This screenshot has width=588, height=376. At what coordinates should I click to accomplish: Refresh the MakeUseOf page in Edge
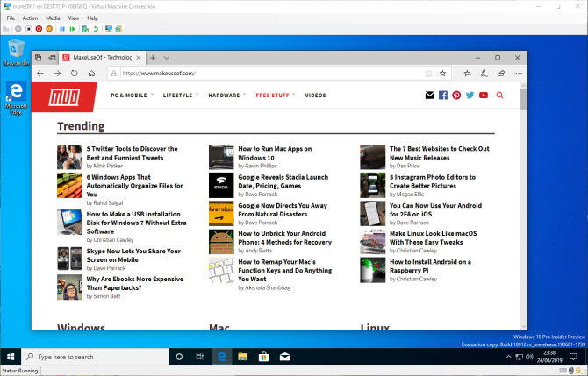click(x=75, y=74)
